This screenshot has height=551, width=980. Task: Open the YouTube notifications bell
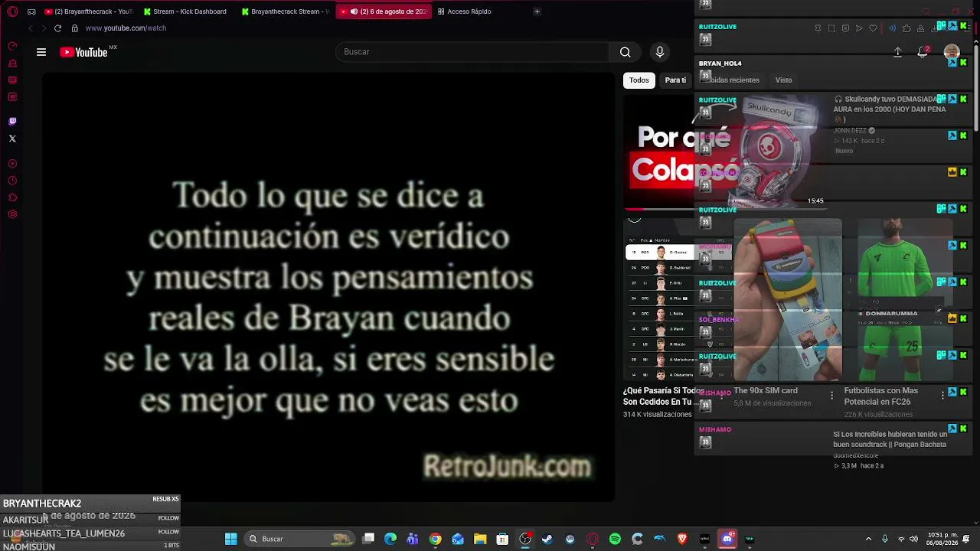click(923, 52)
